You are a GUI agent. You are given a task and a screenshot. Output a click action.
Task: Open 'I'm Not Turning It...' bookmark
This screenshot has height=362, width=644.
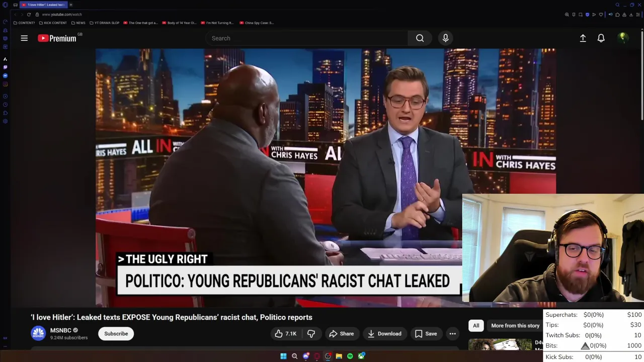[x=217, y=23]
